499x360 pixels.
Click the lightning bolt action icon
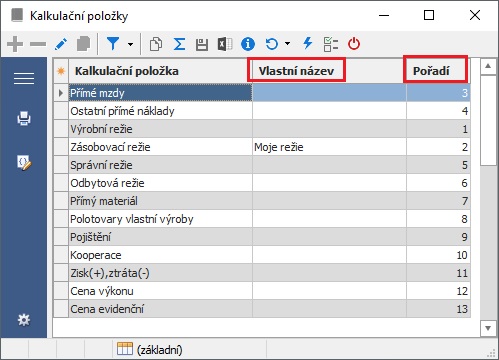308,43
